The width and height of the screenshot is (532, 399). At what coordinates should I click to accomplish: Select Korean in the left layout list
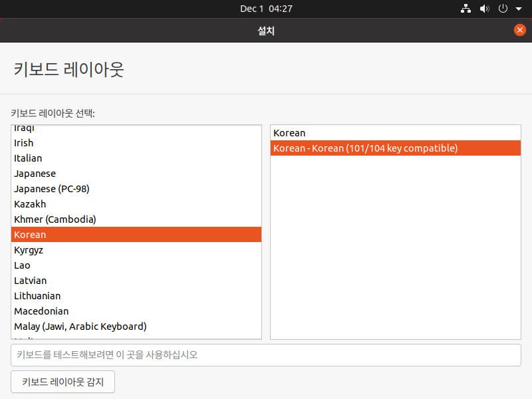[x=136, y=235]
